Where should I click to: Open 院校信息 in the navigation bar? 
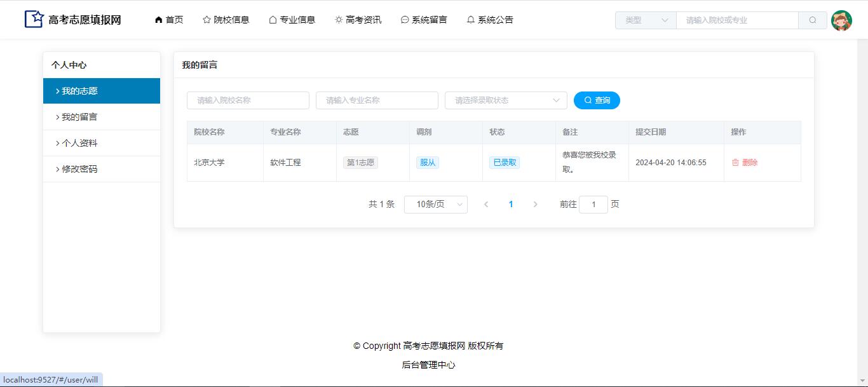pos(226,20)
